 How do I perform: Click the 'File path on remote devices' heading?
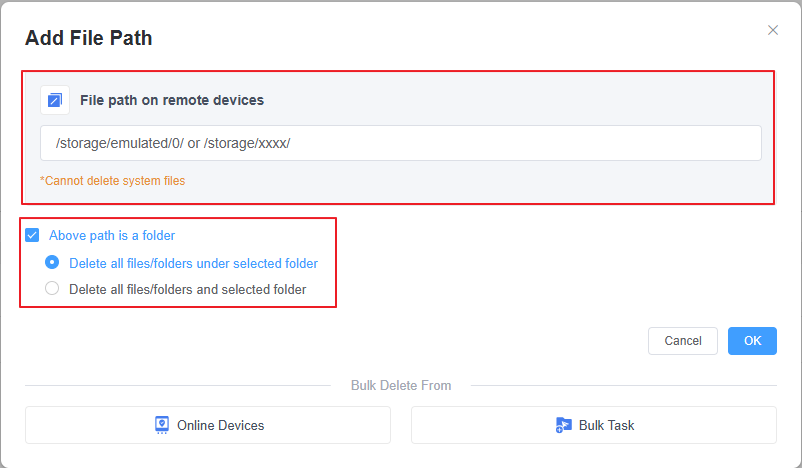(172, 100)
